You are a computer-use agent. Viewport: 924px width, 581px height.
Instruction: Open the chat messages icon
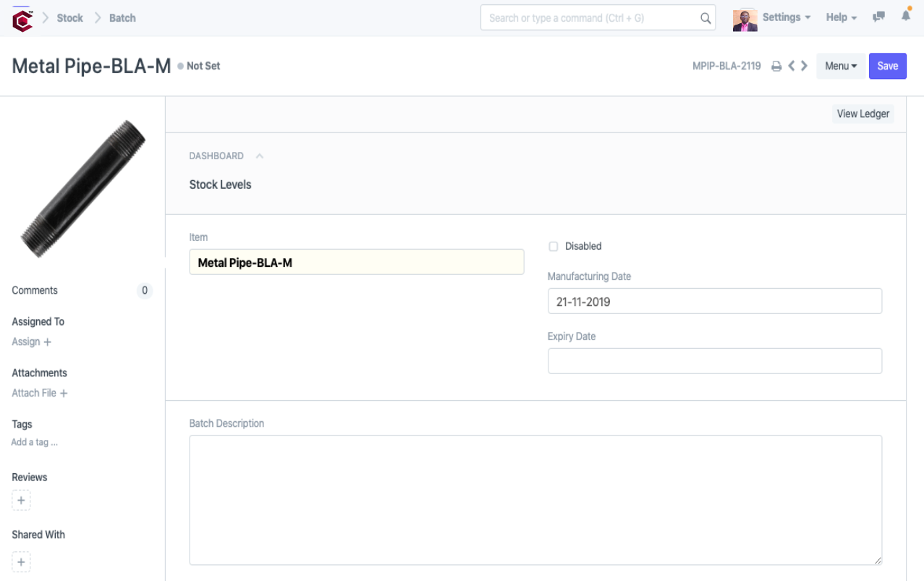pyautogui.click(x=878, y=17)
